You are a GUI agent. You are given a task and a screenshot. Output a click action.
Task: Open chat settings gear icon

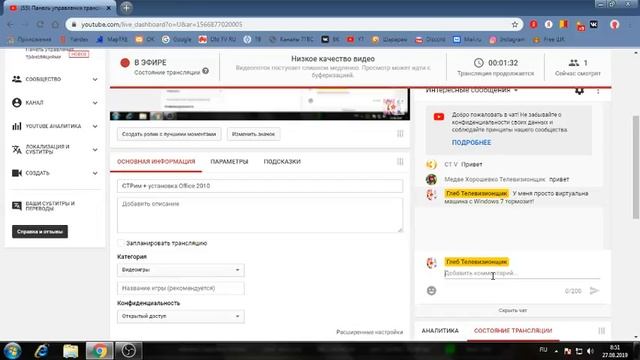pyautogui.click(x=579, y=91)
